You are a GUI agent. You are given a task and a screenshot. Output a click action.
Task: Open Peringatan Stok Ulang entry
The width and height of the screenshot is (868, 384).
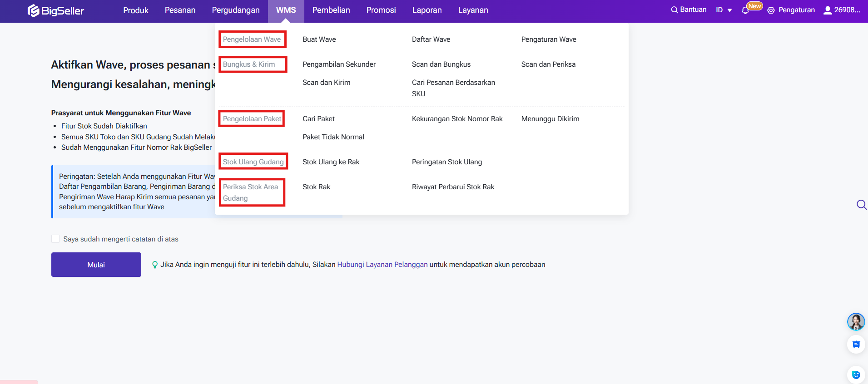click(x=447, y=162)
